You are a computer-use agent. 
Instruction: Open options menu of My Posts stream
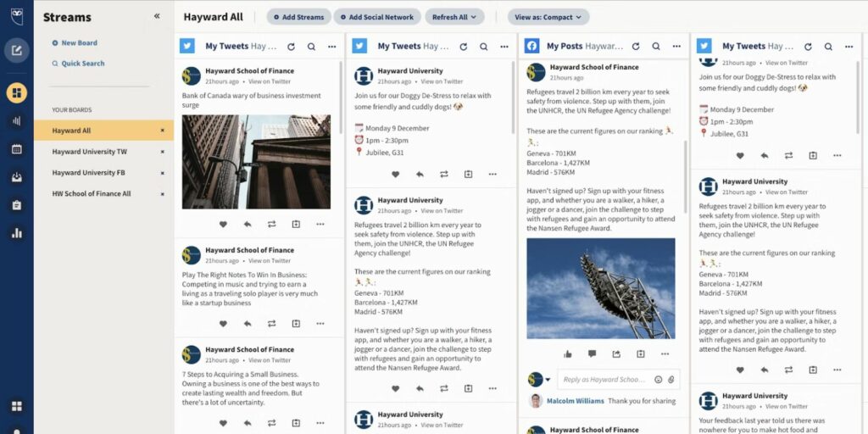676,47
